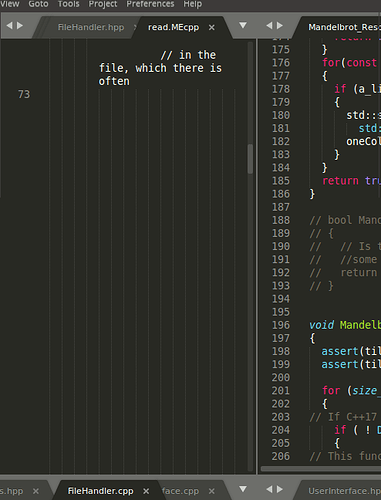
Task: Click 'assert' on line 199
Action: point(340,364)
